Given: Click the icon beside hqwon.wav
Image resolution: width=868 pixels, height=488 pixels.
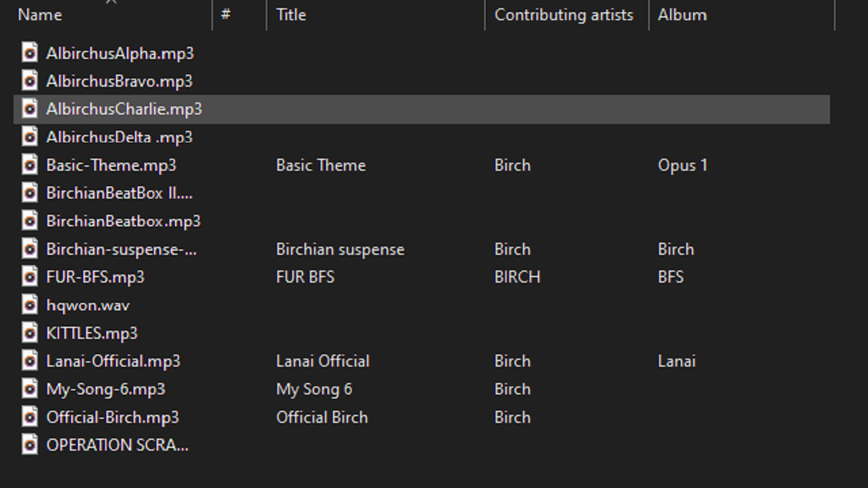Looking at the screenshot, I should click(x=30, y=305).
